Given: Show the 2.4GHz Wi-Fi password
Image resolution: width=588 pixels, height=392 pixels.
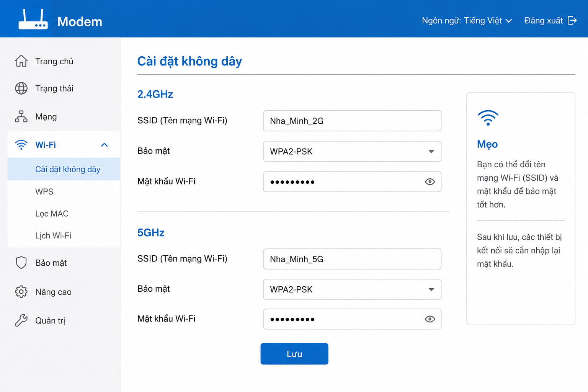Looking at the screenshot, I should 430,182.
